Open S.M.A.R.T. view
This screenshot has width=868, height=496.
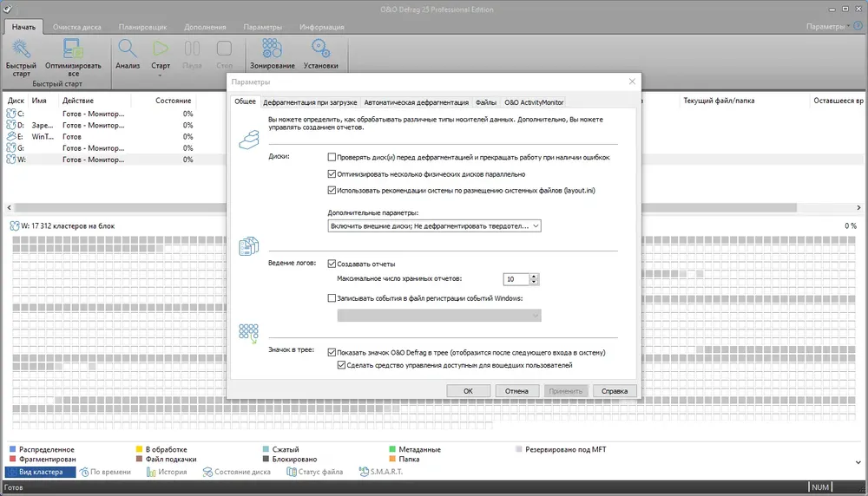point(381,472)
